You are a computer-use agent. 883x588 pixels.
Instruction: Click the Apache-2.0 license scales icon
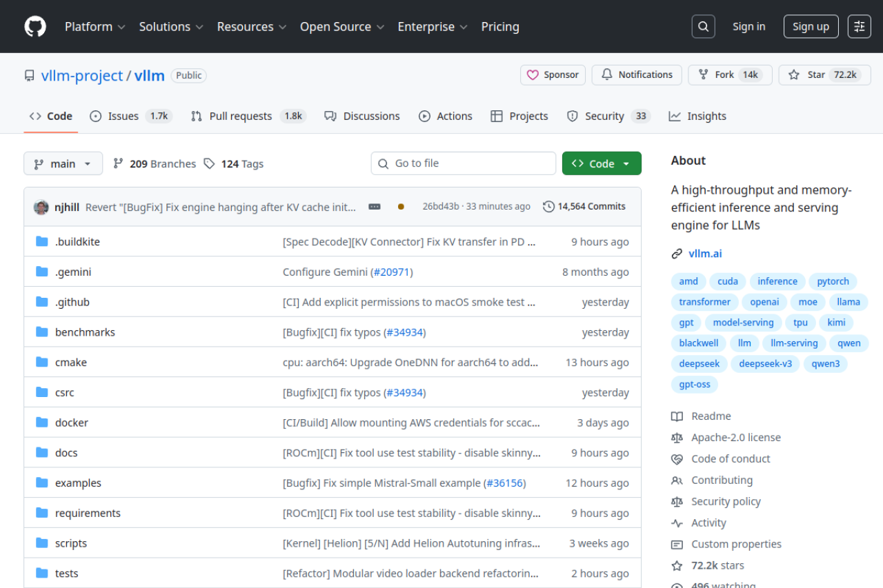click(677, 437)
